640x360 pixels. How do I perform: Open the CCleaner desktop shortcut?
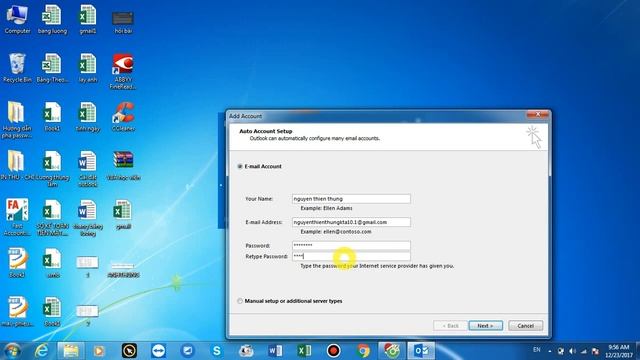pos(123,116)
